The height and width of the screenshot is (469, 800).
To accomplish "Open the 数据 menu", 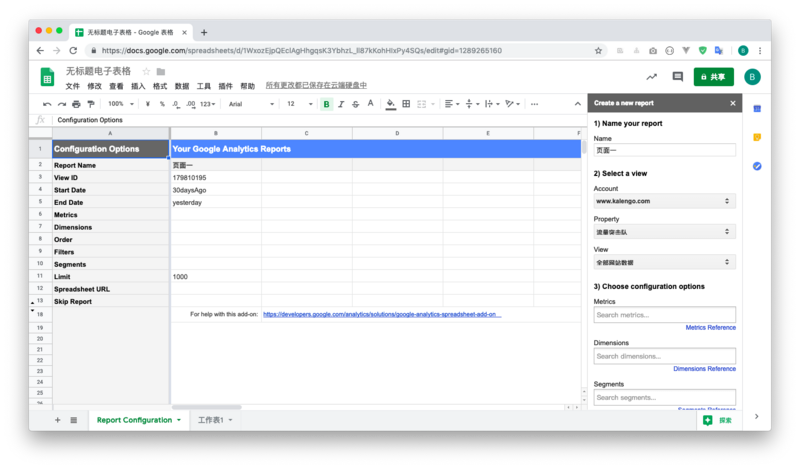I will (x=182, y=86).
